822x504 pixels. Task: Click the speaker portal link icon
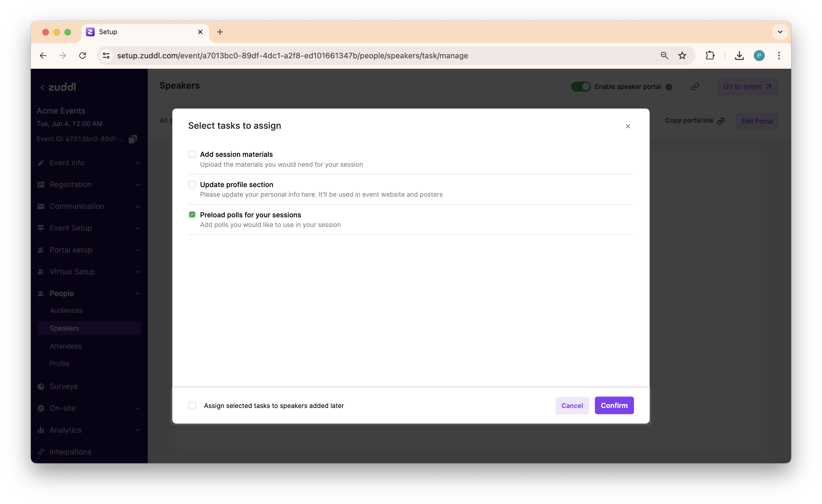695,87
